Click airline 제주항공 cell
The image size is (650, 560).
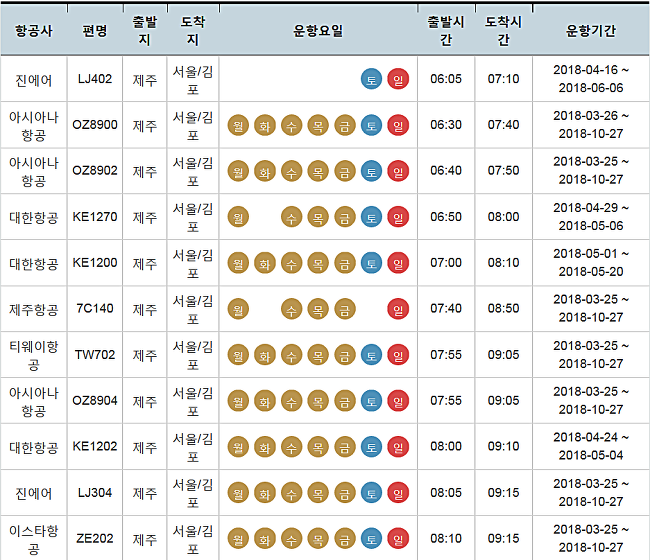(34, 310)
